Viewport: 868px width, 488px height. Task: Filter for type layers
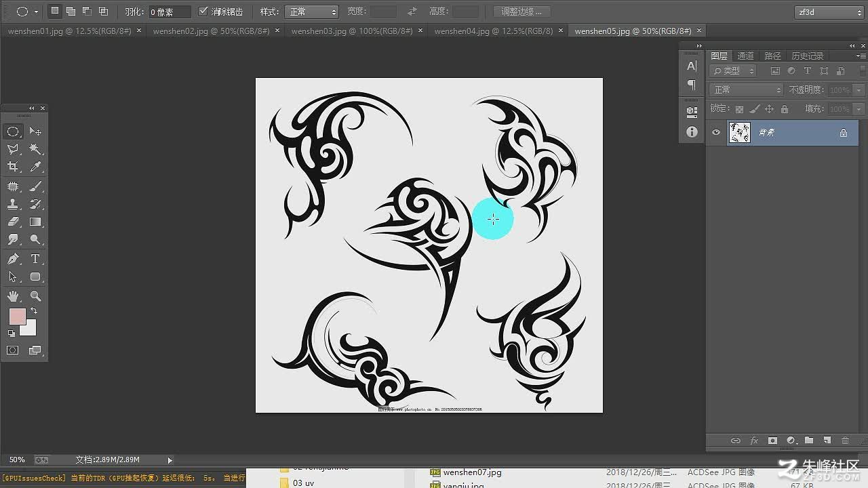click(x=808, y=70)
